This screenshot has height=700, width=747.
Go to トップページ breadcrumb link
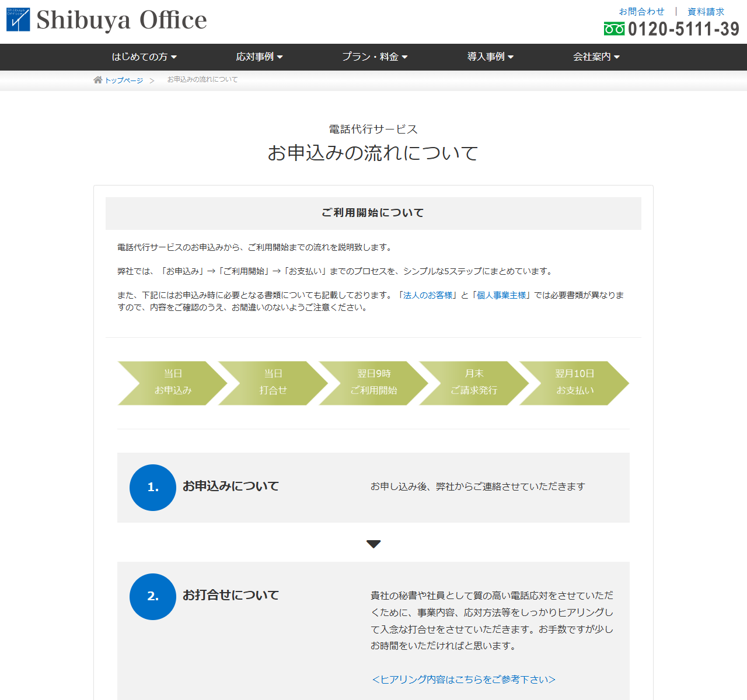point(124,80)
